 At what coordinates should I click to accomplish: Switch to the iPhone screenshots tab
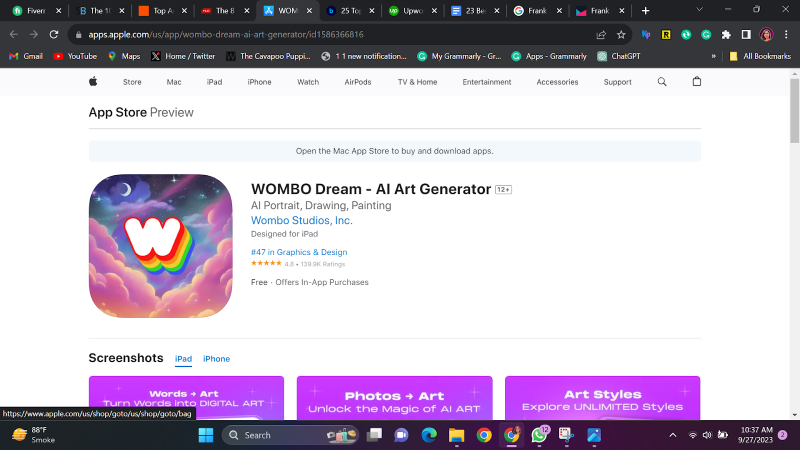(216, 359)
